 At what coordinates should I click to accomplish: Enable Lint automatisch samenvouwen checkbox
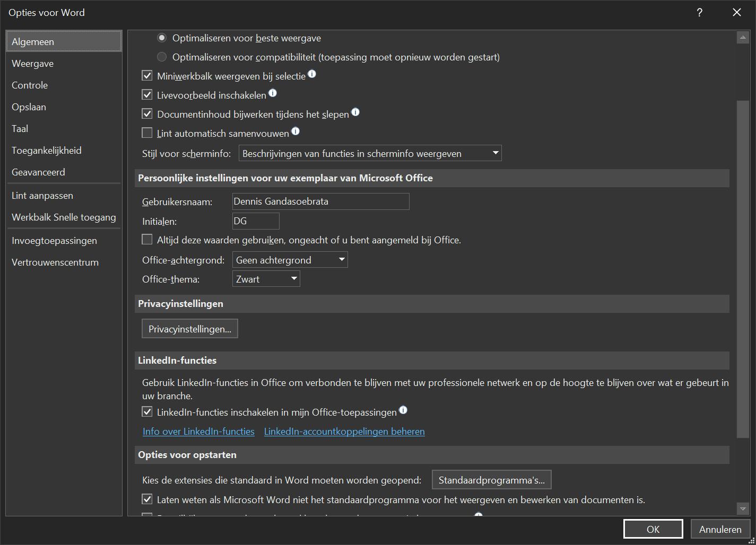click(147, 133)
